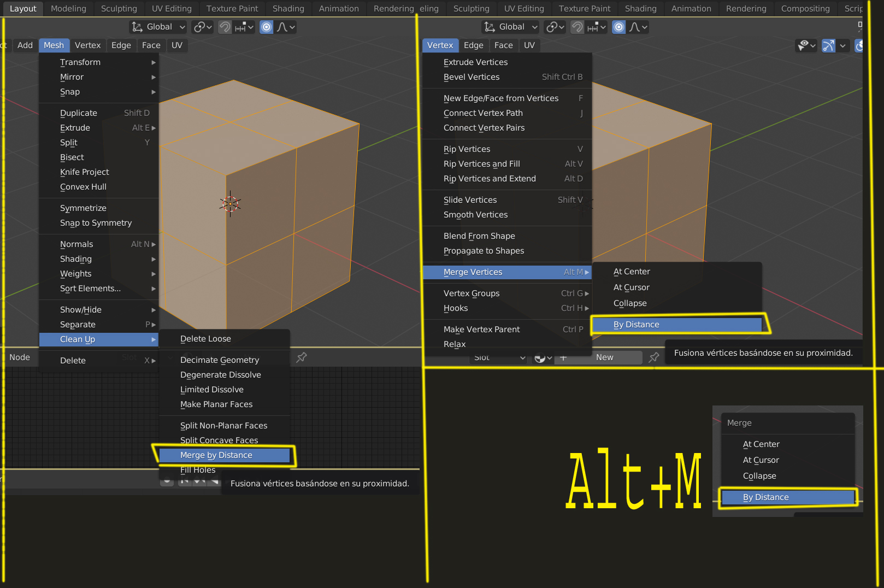This screenshot has height=588, width=884.
Task: Open the highlighted Mesh menu
Action: (54, 45)
